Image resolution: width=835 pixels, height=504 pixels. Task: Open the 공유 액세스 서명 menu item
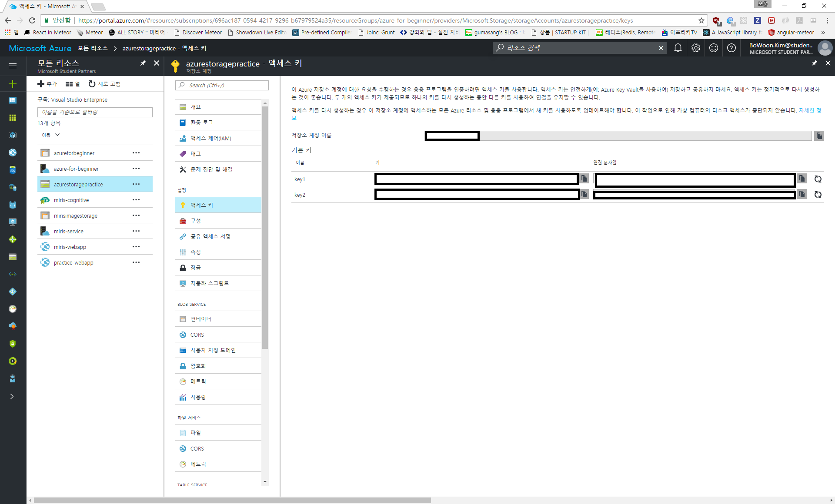(x=218, y=236)
